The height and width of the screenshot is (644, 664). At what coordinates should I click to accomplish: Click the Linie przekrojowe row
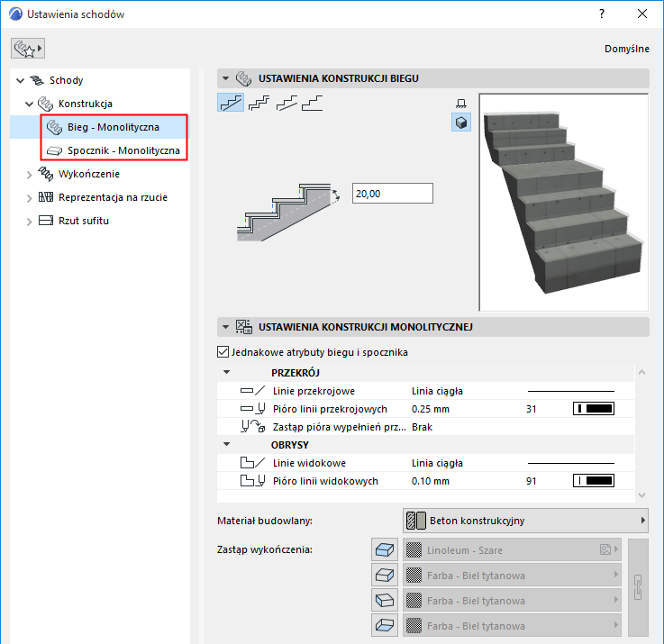click(425, 391)
